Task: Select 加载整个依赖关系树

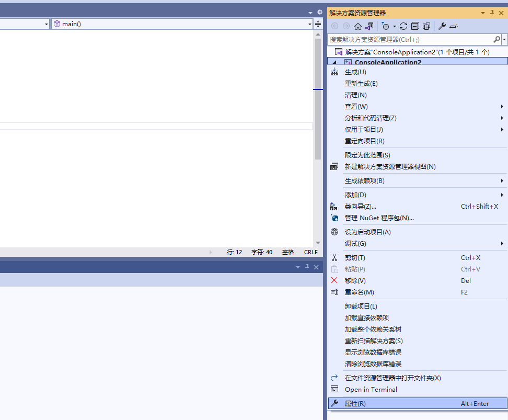Action: pos(418,330)
